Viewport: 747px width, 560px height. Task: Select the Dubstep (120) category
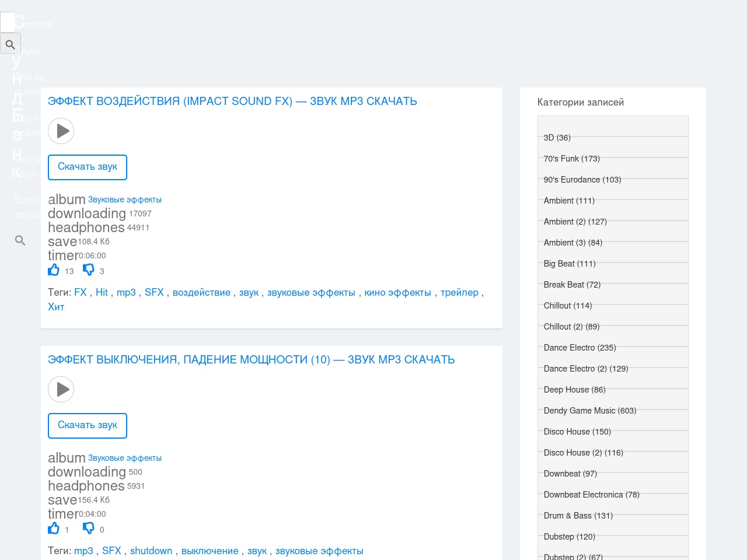[570, 537]
